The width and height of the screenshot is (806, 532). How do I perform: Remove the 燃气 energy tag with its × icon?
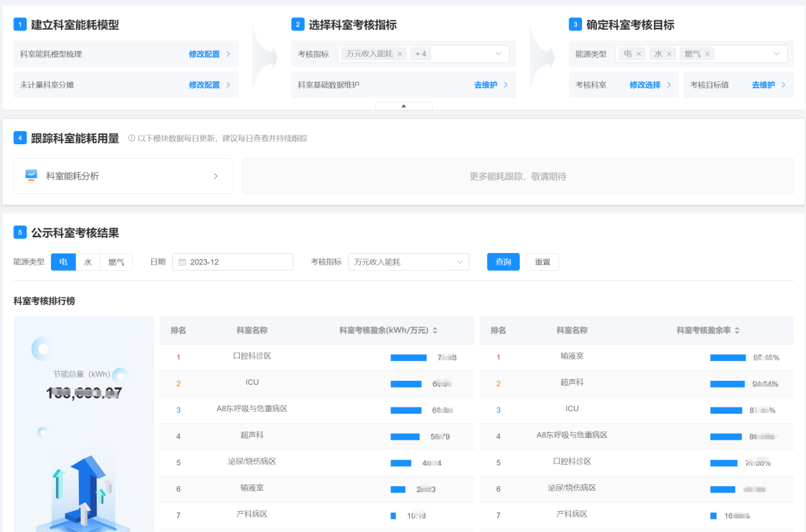707,53
